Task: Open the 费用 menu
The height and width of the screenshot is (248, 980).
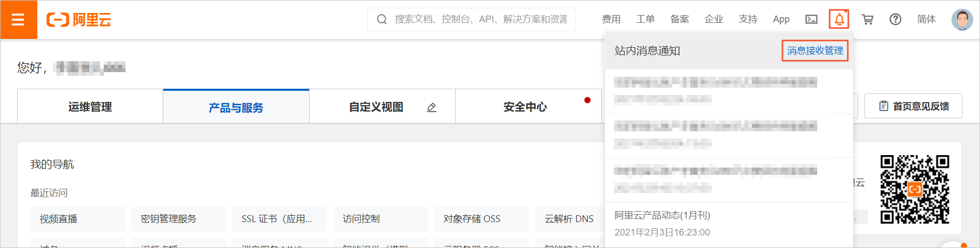Action: pyautogui.click(x=611, y=19)
